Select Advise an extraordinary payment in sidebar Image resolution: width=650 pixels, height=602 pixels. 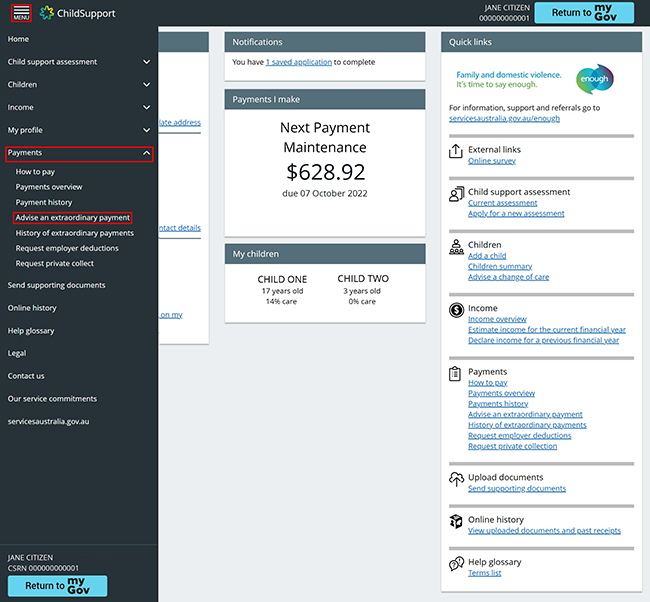click(73, 218)
